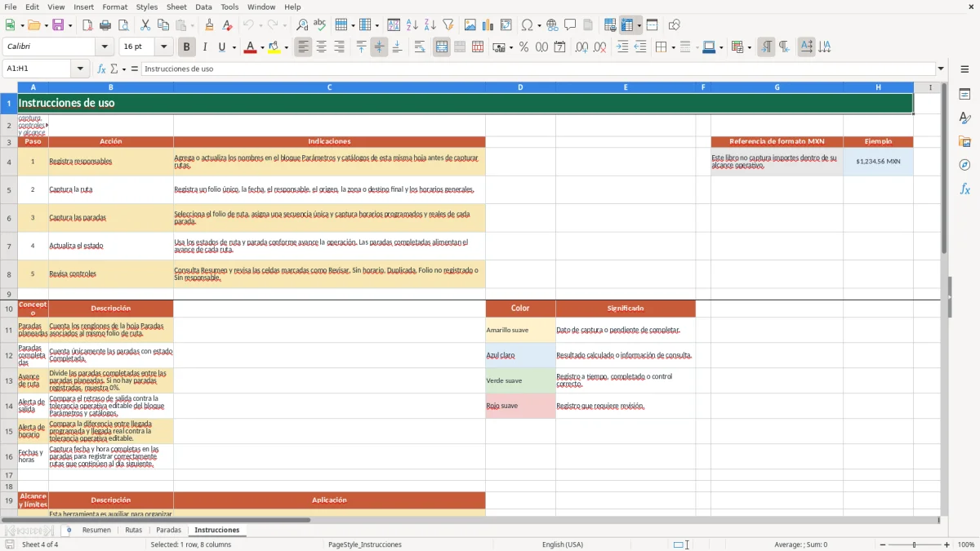
Task: Switch to the Resumen sheet tab
Action: (x=96, y=531)
